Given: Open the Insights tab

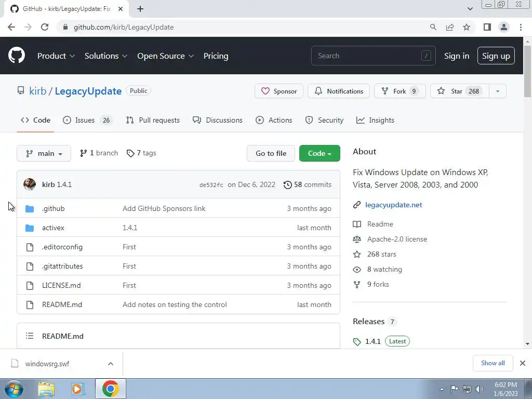Looking at the screenshot, I should [375, 120].
